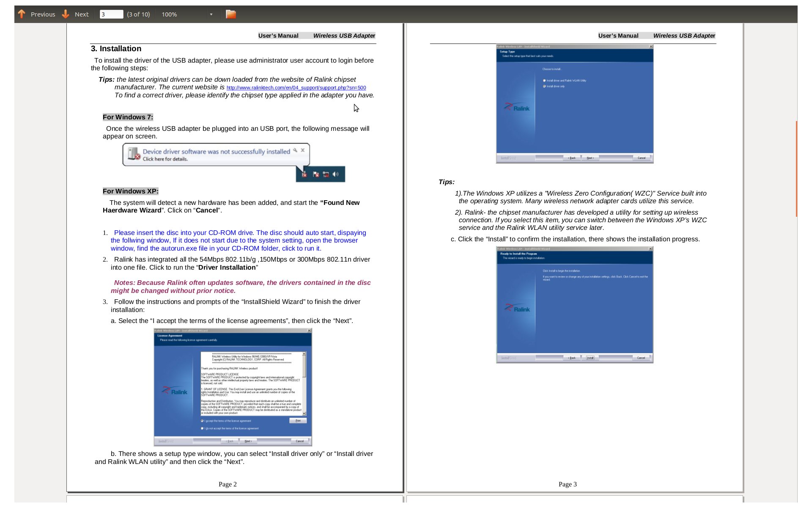The height and width of the screenshot is (508, 812).
Task: Click Next in Setup Type wizard screenshot
Action: [590, 158]
